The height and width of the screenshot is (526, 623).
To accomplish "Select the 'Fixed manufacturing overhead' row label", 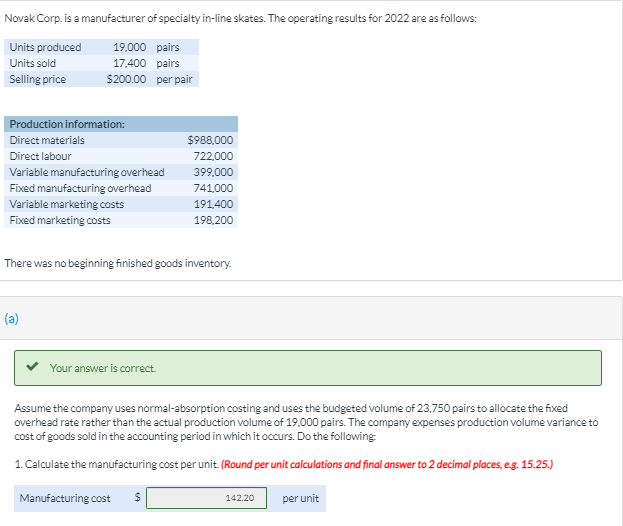I will (x=80, y=188).
